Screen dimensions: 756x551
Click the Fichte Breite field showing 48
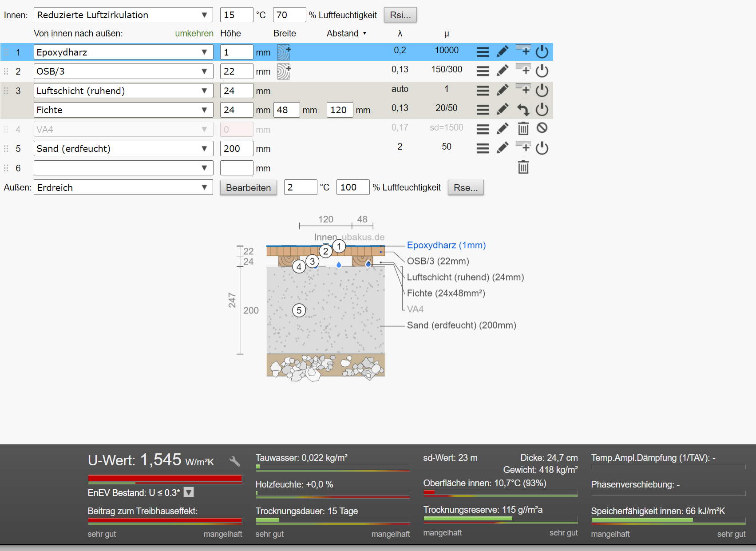tap(286, 110)
